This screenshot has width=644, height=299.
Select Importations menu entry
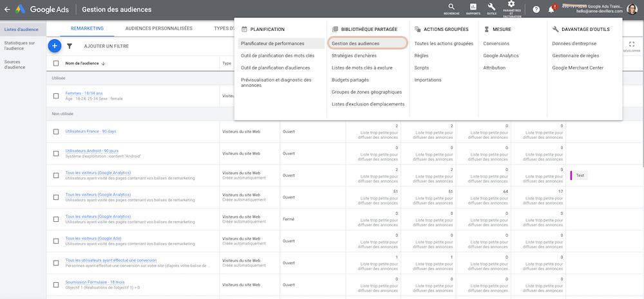click(428, 80)
